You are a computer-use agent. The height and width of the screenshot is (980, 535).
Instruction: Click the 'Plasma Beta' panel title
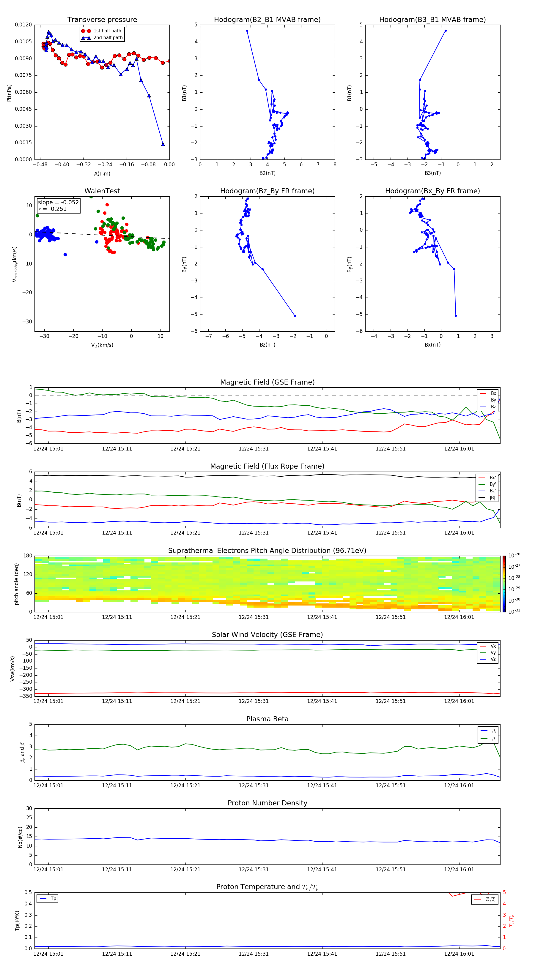tap(267, 719)
